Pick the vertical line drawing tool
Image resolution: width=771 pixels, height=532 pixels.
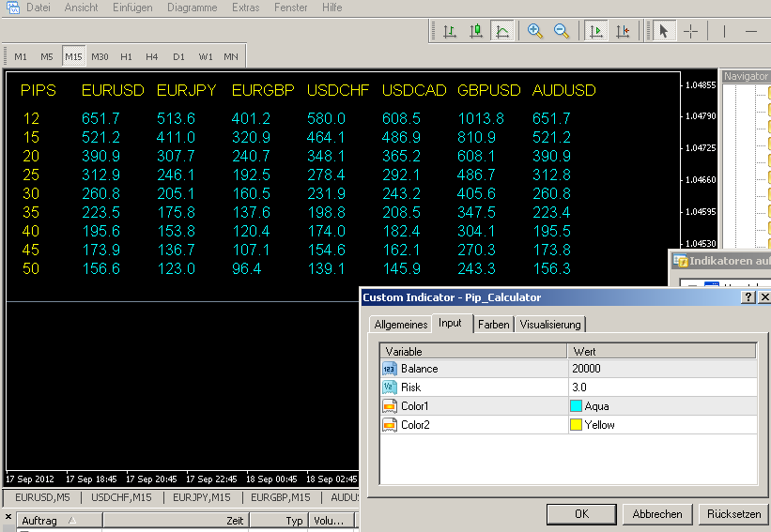click(724, 31)
